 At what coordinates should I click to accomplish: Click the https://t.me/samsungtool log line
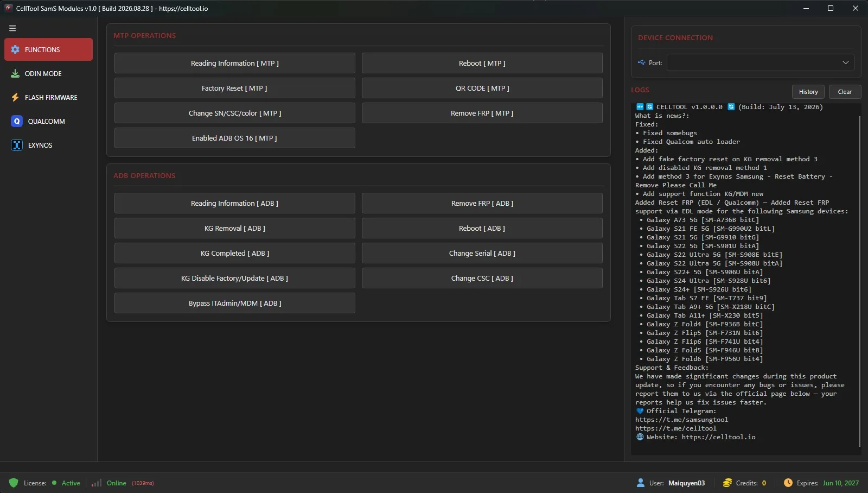click(x=681, y=420)
